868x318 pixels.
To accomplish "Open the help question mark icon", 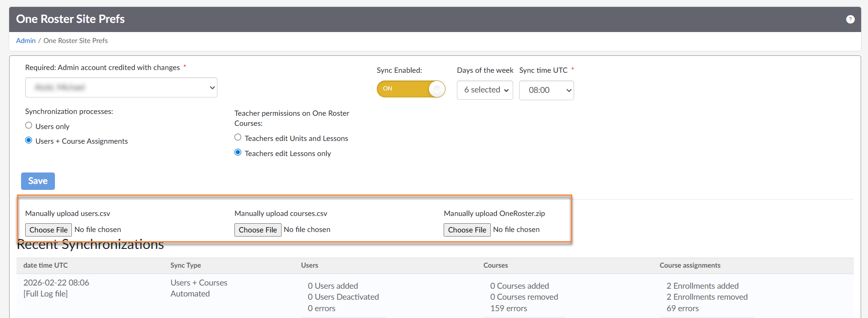I will point(850,19).
